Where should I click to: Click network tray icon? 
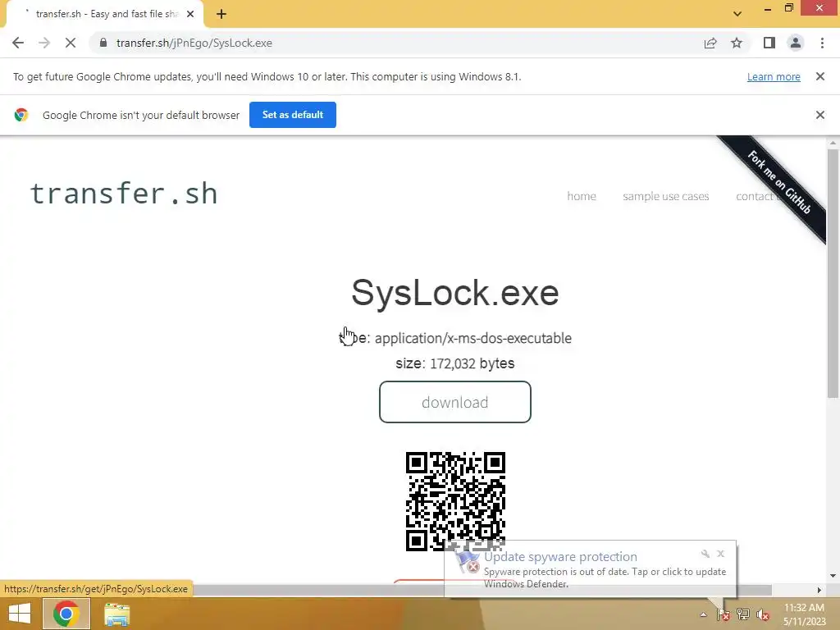(743, 614)
